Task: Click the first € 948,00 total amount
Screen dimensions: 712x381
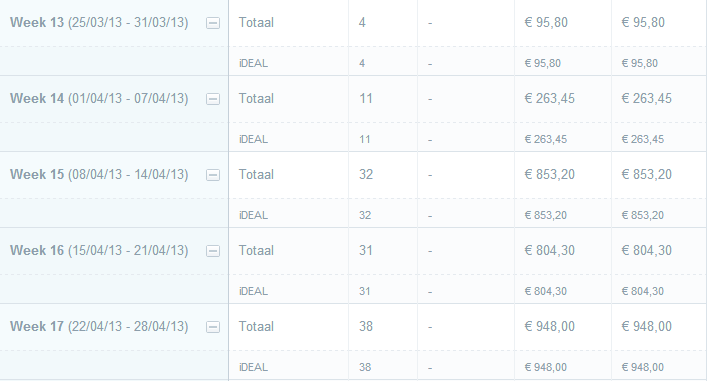Action: pyautogui.click(x=549, y=327)
